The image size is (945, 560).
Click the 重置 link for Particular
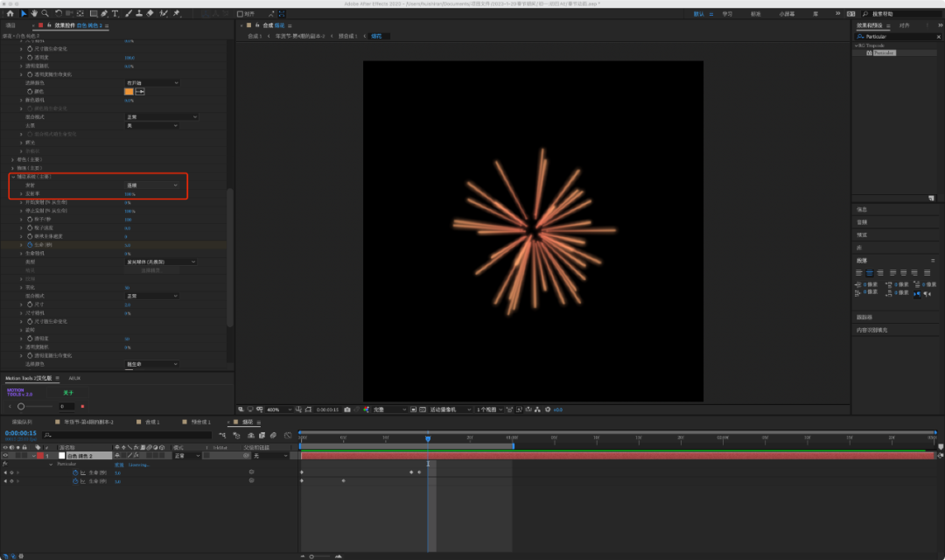click(x=119, y=465)
